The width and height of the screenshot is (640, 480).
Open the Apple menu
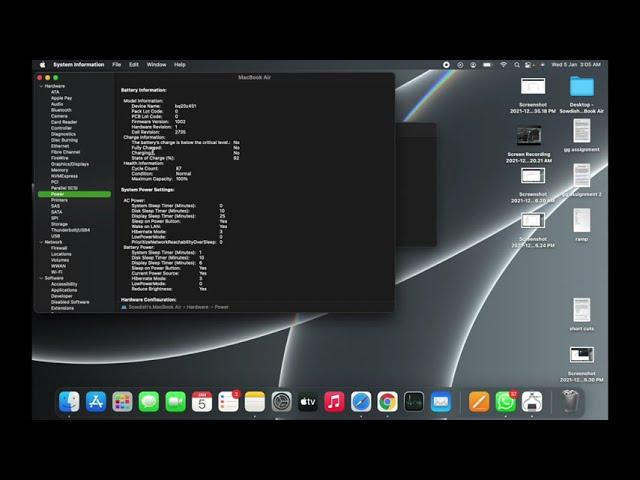point(42,64)
